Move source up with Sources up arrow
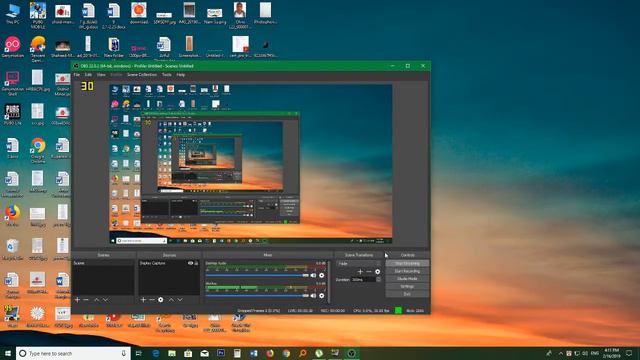 pos(171,300)
